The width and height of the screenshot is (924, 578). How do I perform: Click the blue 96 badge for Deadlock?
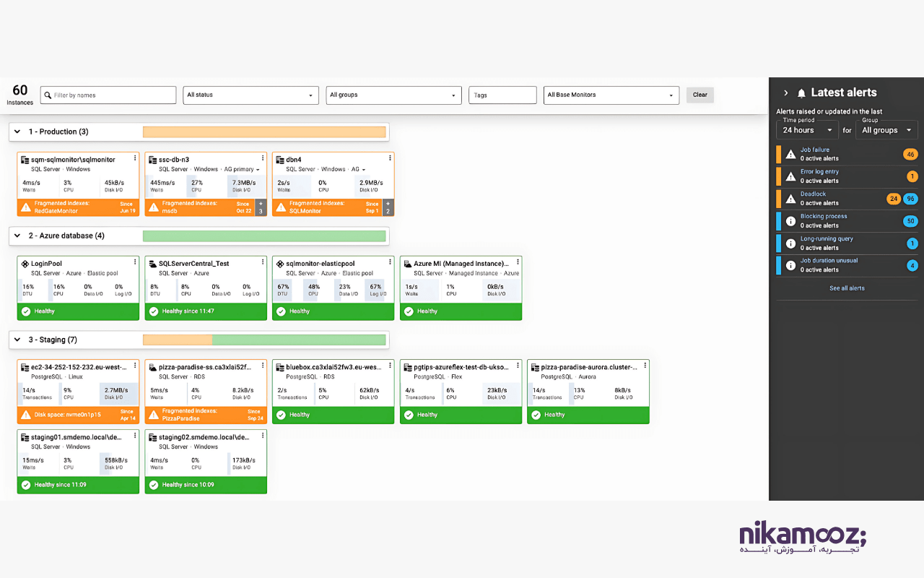pyautogui.click(x=910, y=199)
